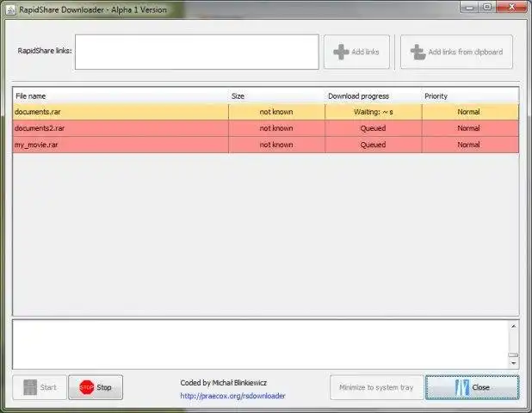Click Normal priority of documents.rar
This screenshot has height=413, width=532.
pyautogui.click(x=470, y=112)
